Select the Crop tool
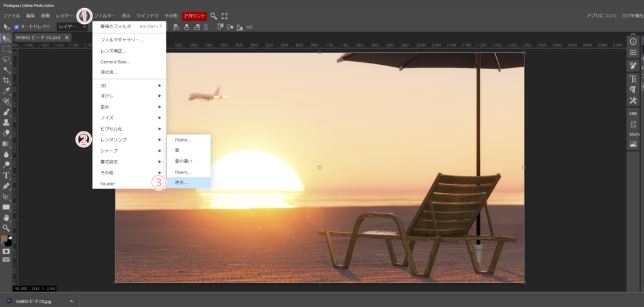Viewport: 644px width, 307px height. point(6,80)
